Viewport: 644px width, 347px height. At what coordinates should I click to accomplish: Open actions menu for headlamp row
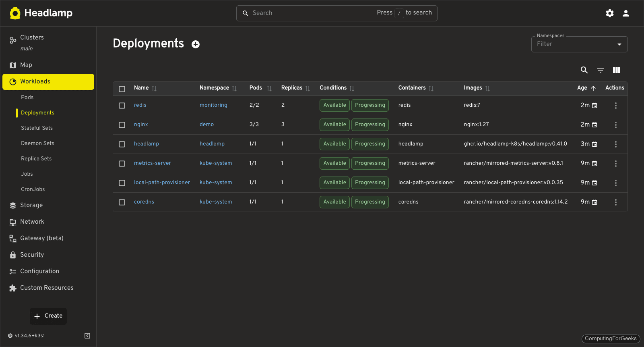pyautogui.click(x=616, y=144)
